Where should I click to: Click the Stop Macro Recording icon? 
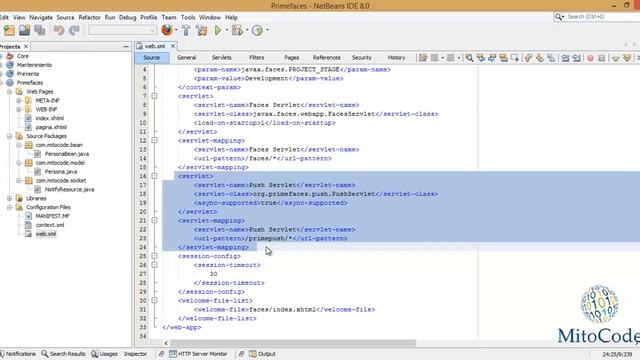(x=602, y=58)
